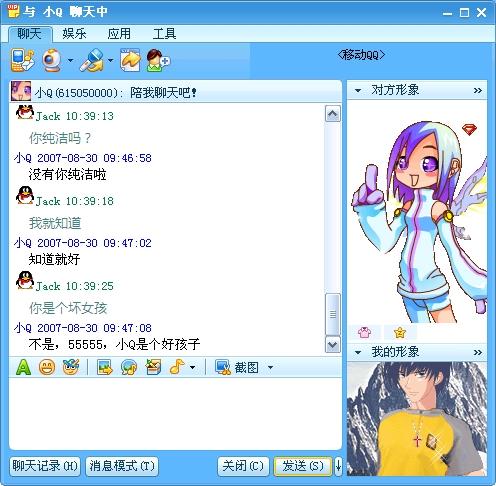
Task: Click the music note icon
Action: [177, 367]
